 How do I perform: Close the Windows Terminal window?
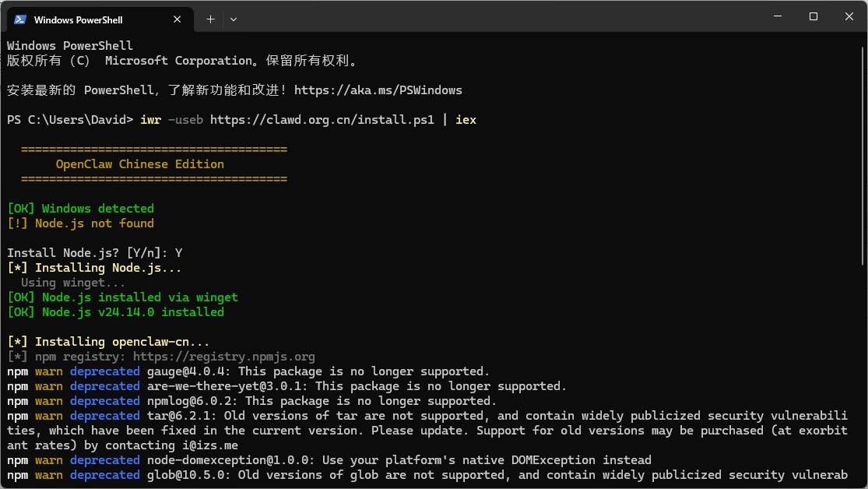(x=849, y=16)
